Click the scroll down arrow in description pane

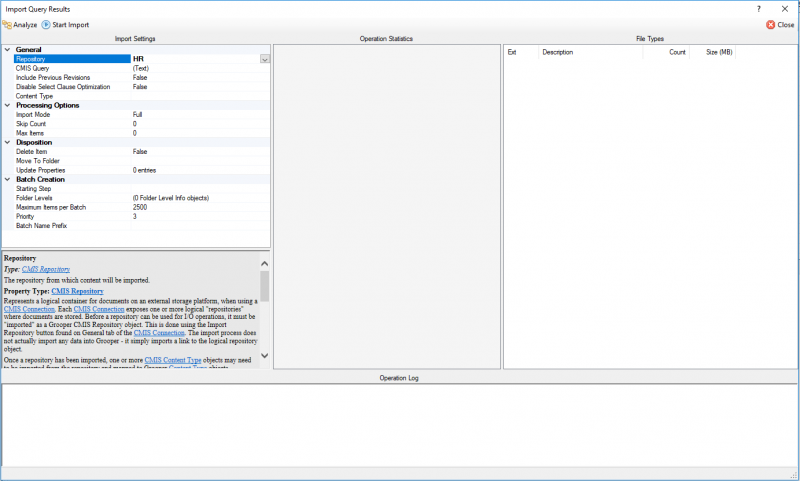tap(264, 356)
